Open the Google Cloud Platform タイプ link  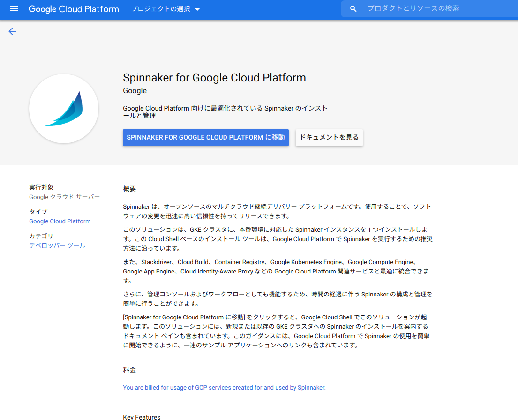60,221
